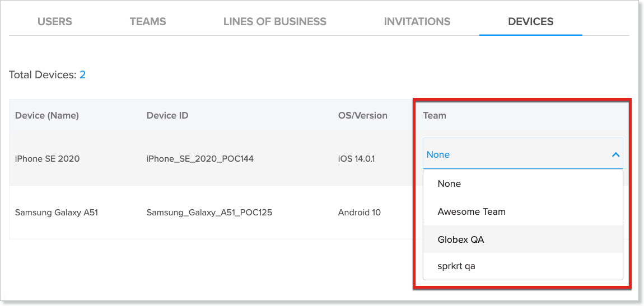The image size is (644, 306).
Task: Open the INVITATIONS tab
Action: (417, 22)
